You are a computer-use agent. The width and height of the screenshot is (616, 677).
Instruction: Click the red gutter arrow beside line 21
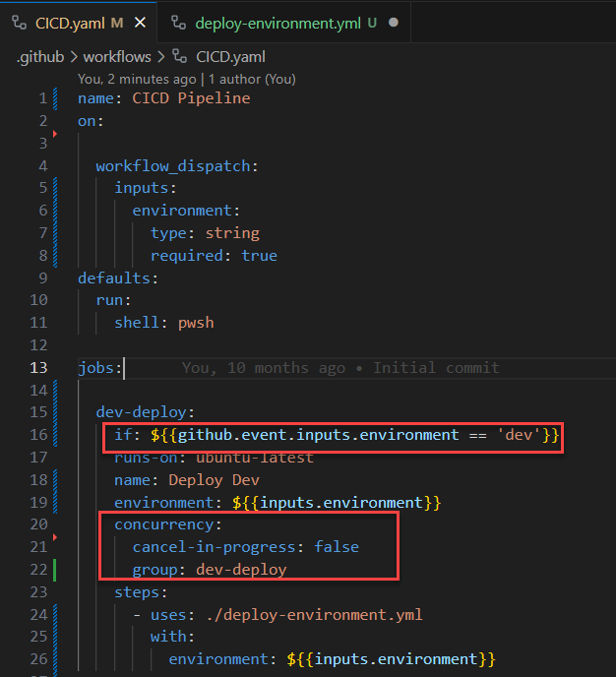(56, 538)
